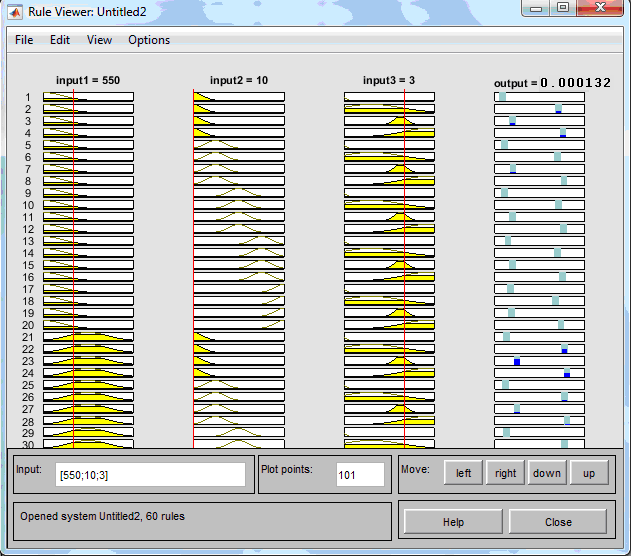631x558 pixels.
Task: Open the Options menu
Action: coord(149,40)
